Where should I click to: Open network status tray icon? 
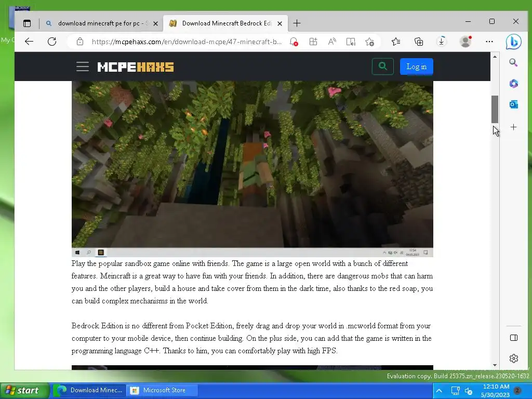click(x=455, y=391)
